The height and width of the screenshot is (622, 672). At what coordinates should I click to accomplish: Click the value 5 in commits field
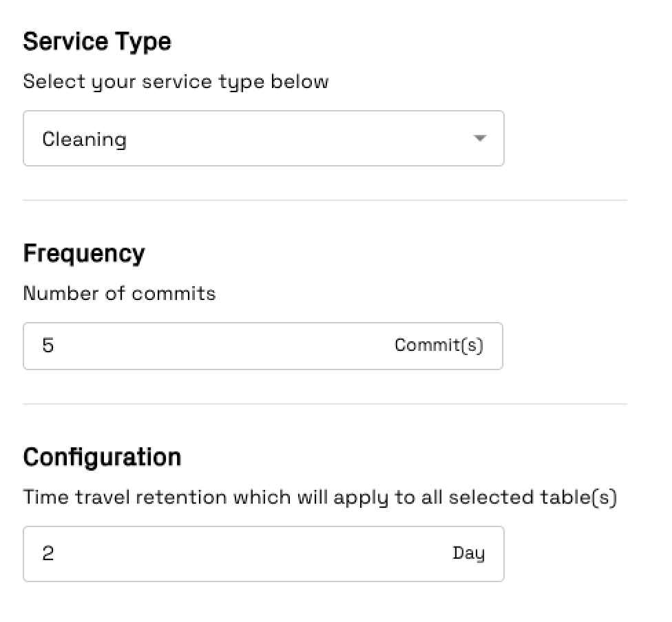pyautogui.click(x=48, y=345)
